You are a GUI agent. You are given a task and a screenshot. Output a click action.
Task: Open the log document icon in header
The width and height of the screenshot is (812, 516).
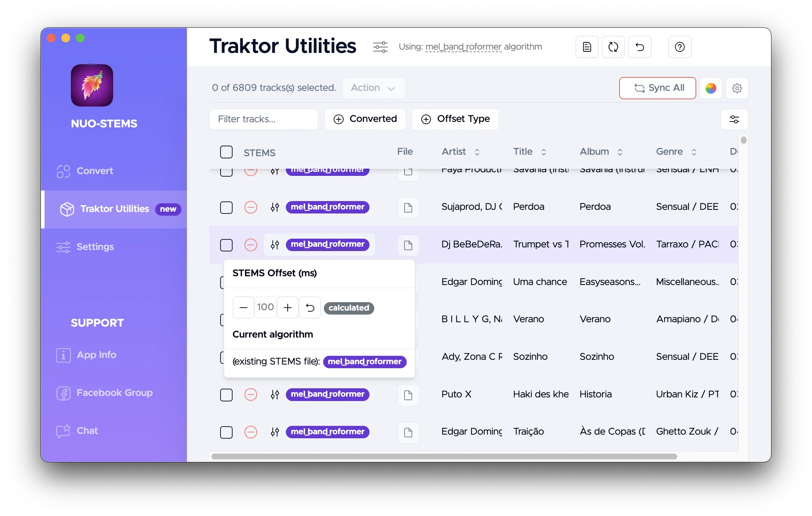pos(587,47)
